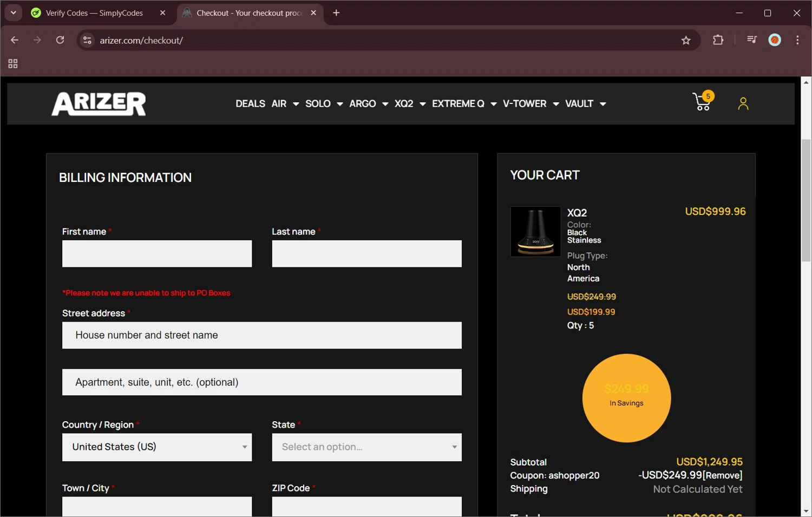Screen dimensions: 812x517
Task: Open the apps grid in bookmarks bar
Action: pos(13,64)
